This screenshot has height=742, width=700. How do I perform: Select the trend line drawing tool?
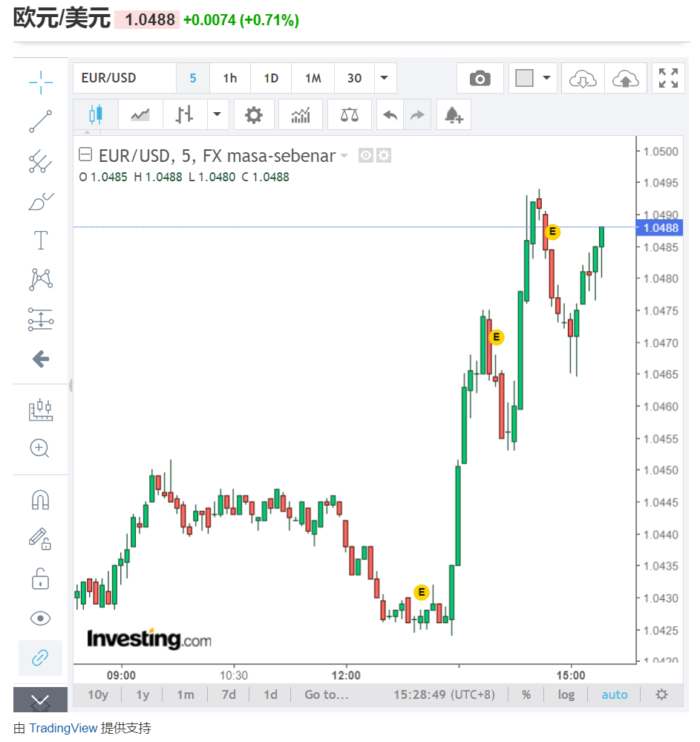pyautogui.click(x=41, y=122)
